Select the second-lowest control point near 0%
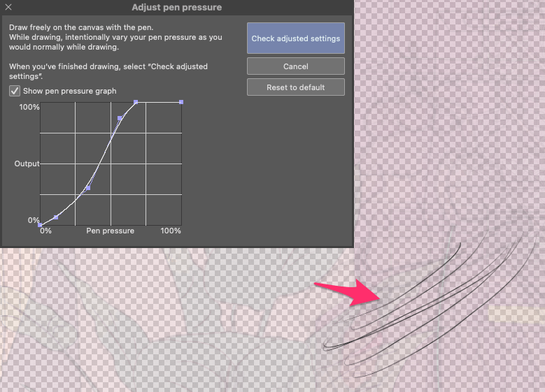This screenshot has height=392, width=545. pyautogui.click(x=56, y=217)
